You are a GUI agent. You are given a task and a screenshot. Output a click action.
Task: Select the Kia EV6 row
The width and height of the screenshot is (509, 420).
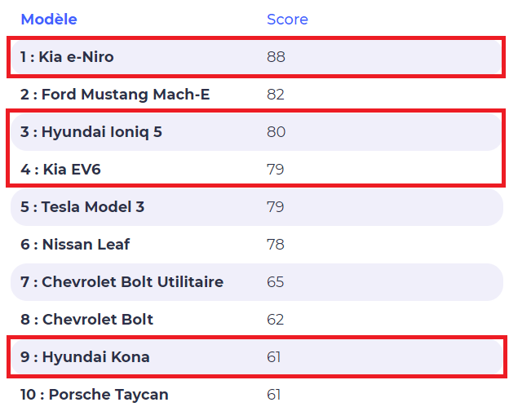(257, 170)
